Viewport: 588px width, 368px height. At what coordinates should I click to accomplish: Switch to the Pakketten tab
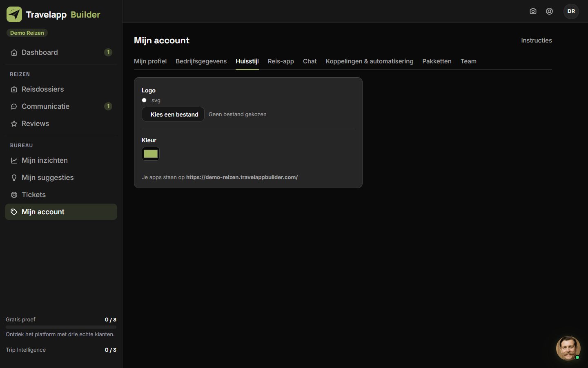[437, 61]
